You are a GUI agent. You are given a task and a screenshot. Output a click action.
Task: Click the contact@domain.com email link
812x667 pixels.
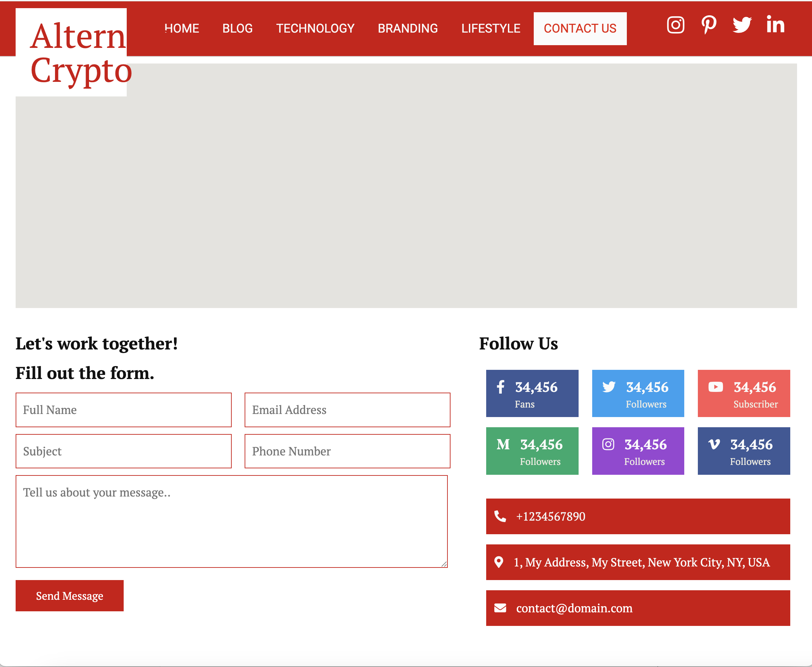click(x=574, y=608)
